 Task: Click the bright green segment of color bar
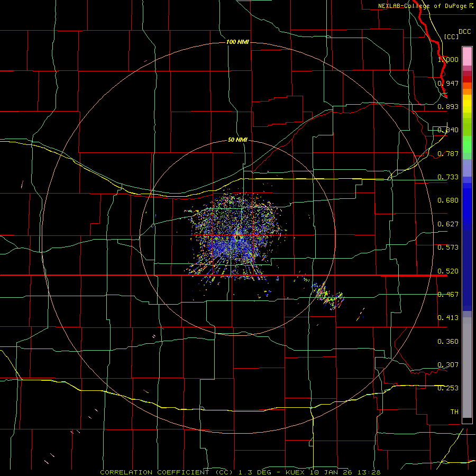pyautogui.click(x=467, y=144)
